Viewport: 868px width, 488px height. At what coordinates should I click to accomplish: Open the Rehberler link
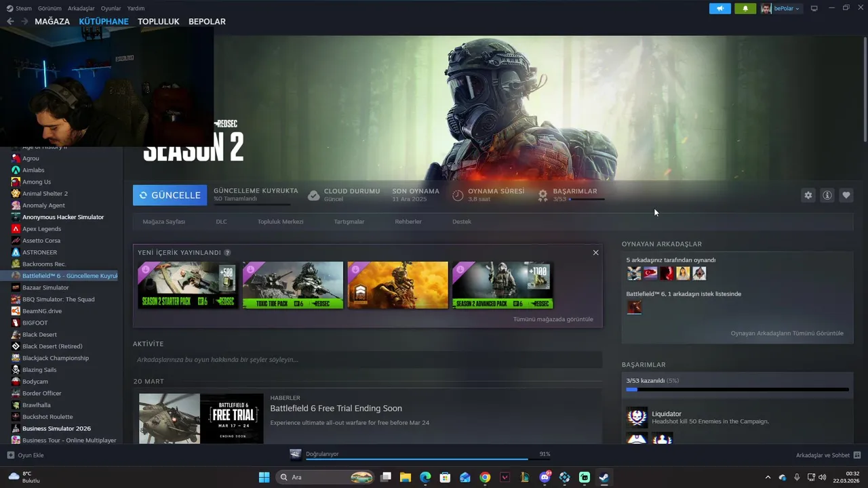[408, 222]
